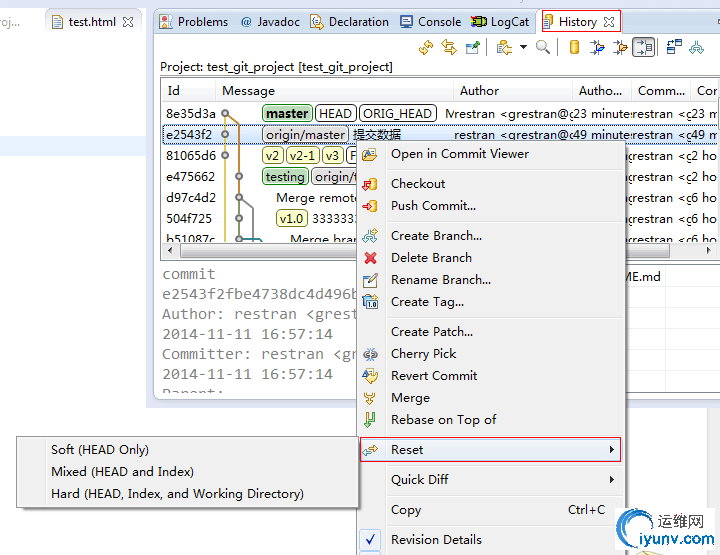This screenshot has width=720, height=555.
Task: Click the Rebase on Top of icon
Action: point(370,420)
